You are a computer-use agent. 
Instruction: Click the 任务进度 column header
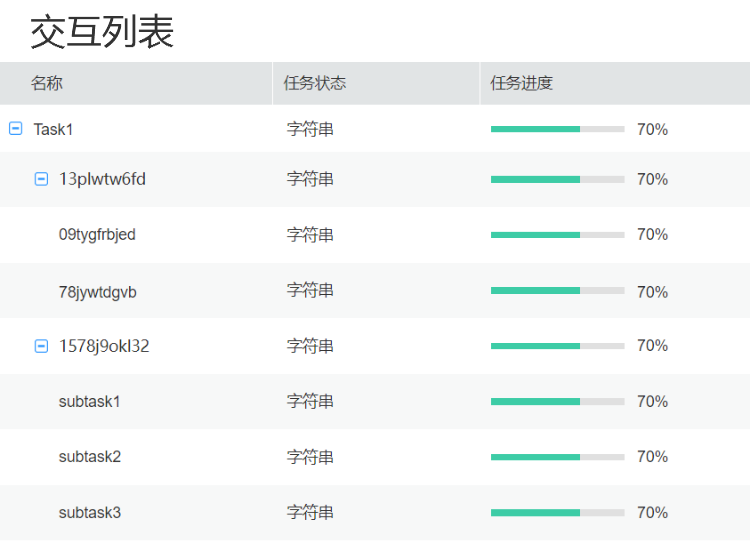coord(521,83)
